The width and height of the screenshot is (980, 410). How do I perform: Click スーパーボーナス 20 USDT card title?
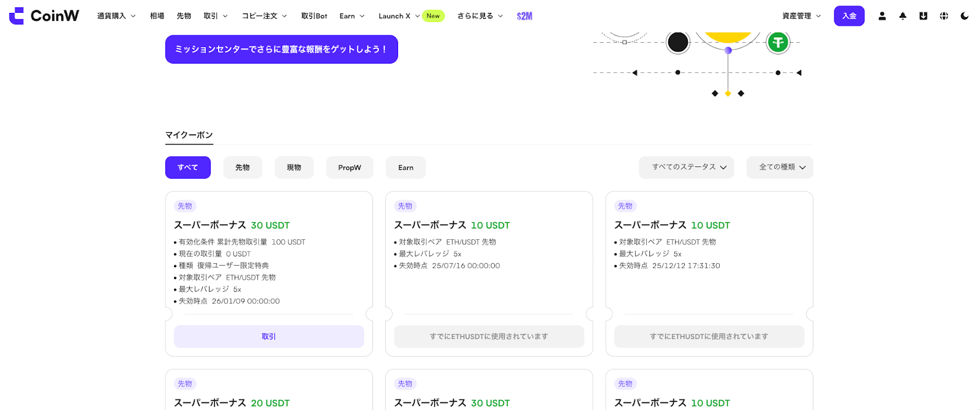(x=232, y=403)
